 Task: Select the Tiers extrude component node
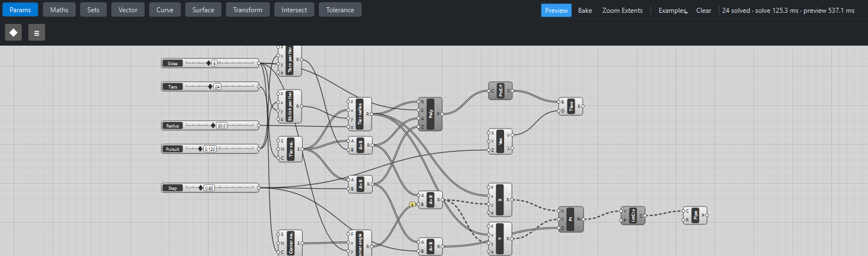tap(571, 106)
